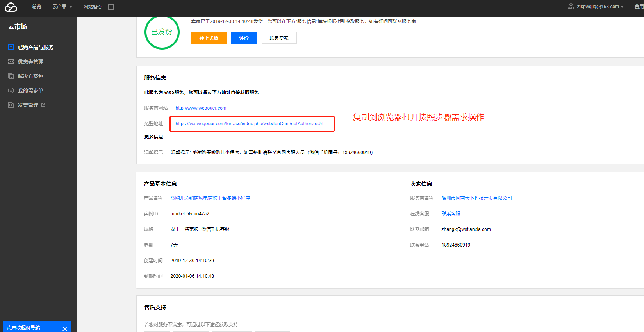
Task: Click the Tencent Cloud logo icon
Action: coord(11,7)
